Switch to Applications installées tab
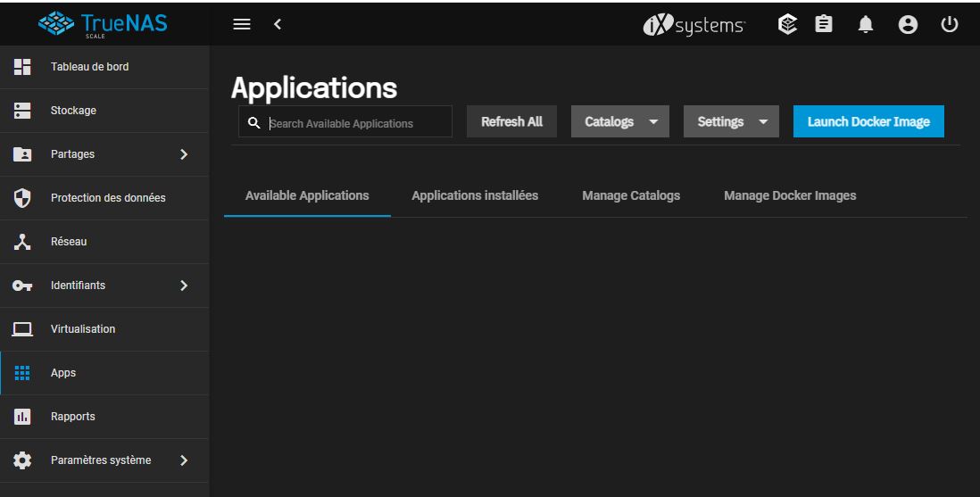This screenshot has width=980, height=497. coord(475,195)
